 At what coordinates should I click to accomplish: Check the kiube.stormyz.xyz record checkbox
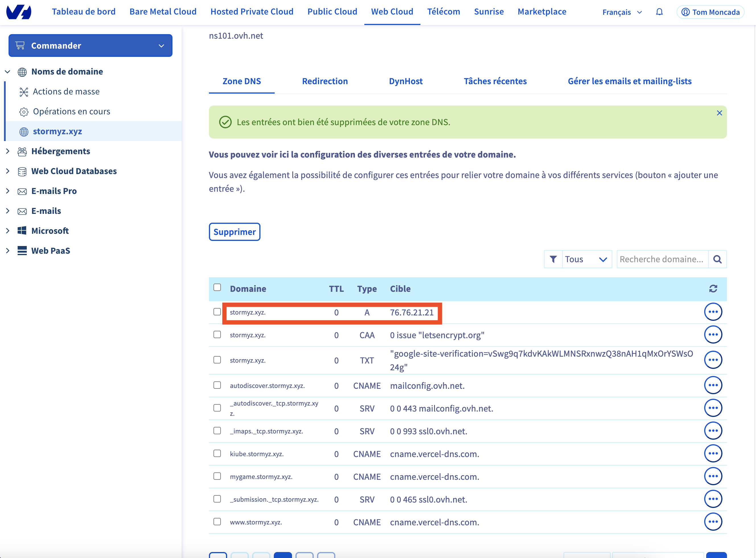(217, 453)
